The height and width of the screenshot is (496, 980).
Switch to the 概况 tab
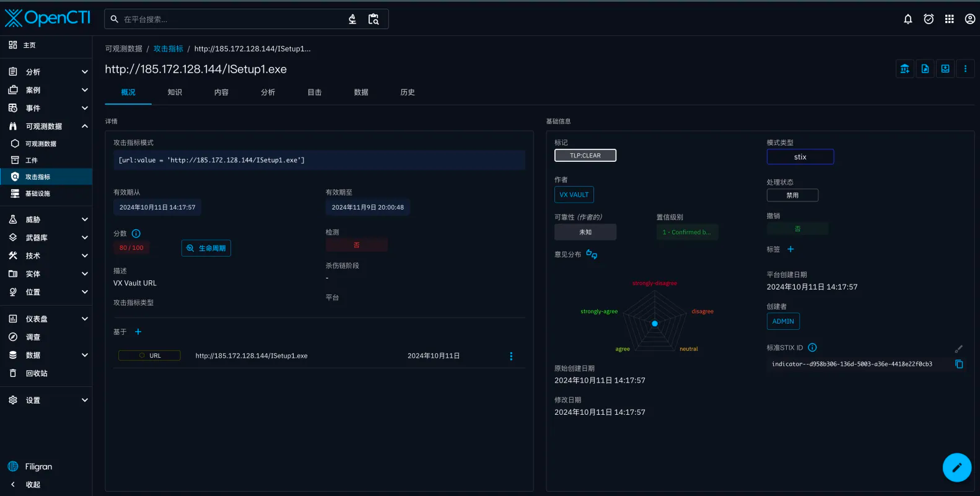128,92
